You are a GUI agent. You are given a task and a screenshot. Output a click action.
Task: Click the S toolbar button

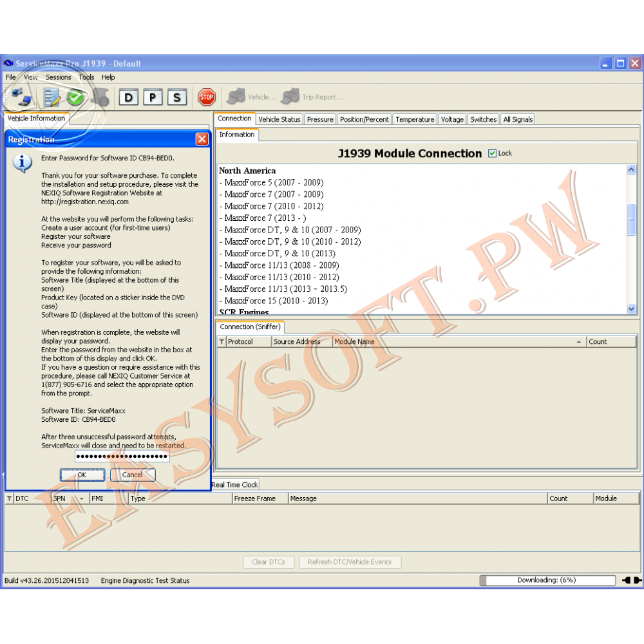(177, 97)
